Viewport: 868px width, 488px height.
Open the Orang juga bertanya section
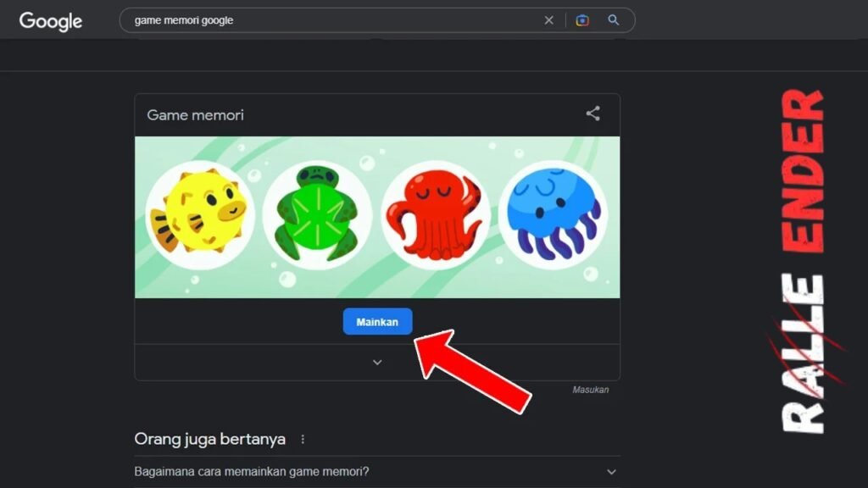209,439
